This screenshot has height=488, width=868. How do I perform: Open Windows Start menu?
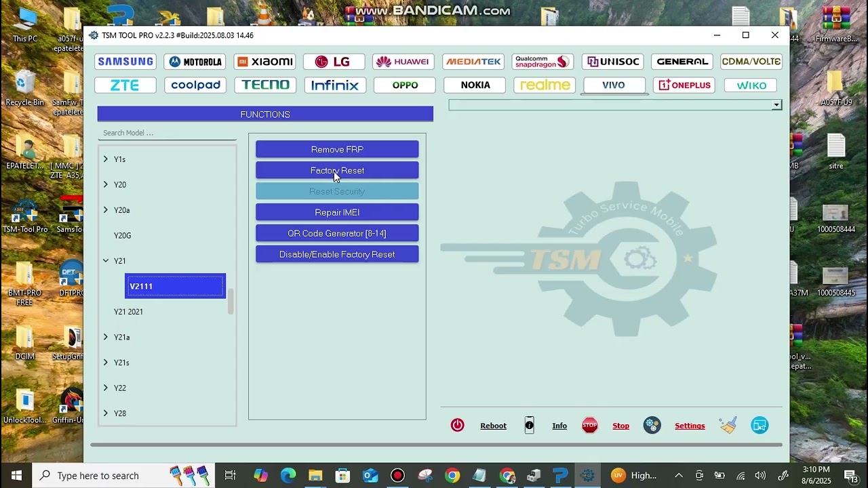(16, 475)
